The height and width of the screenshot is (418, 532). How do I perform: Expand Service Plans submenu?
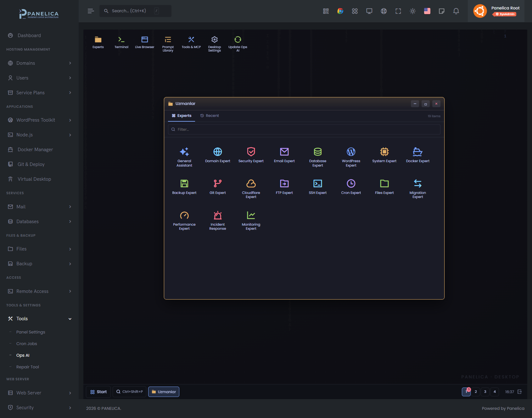coord(39,93)
